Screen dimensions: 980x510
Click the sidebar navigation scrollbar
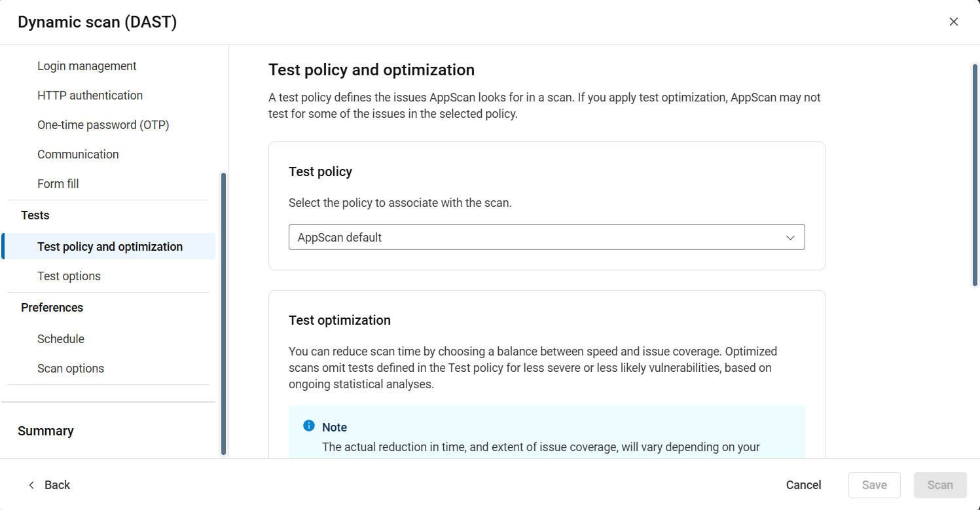(223, 314)
